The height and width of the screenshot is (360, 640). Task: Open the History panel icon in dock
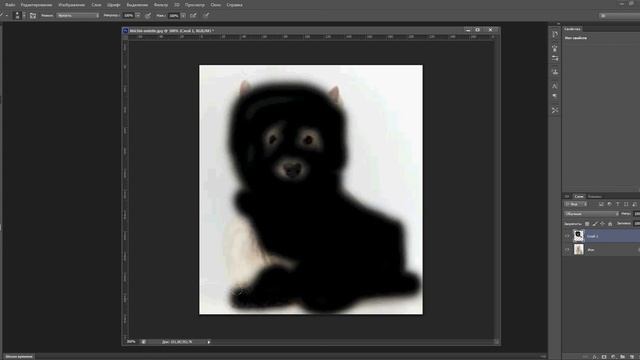click(555, 35)
